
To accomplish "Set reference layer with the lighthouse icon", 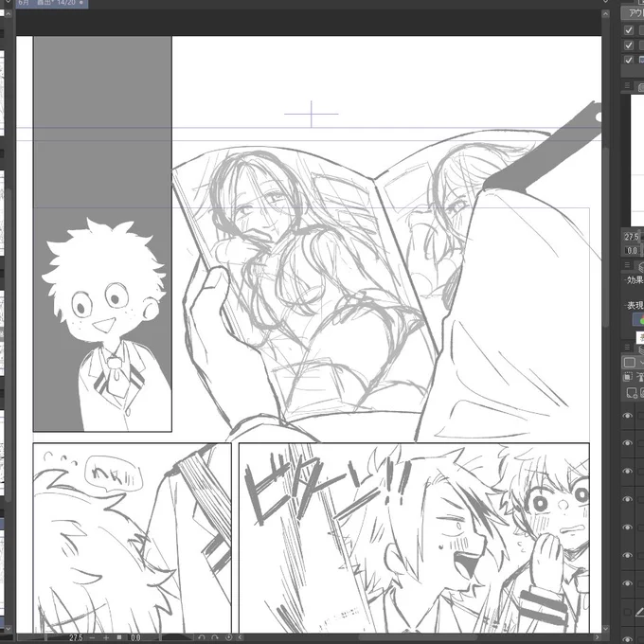I will click(x=640, y=376).
